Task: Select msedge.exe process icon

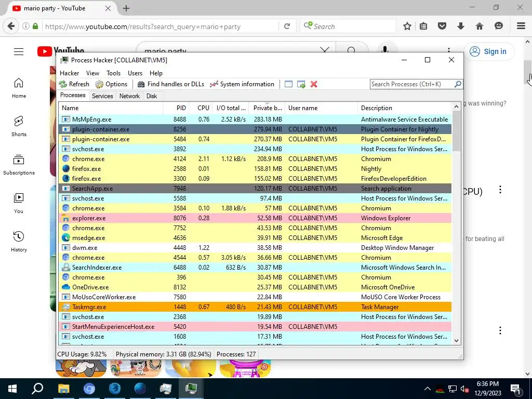Action: (66, 238)
